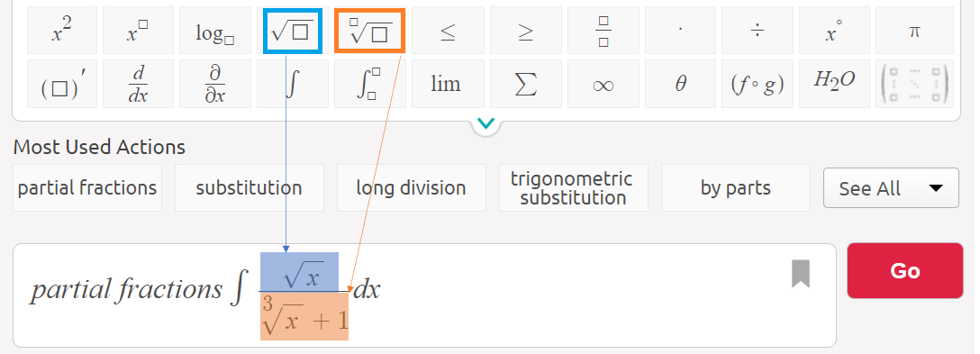Image resolution: width=980 pixels, height=354 pixels.
Task: Insert the infinity symbol
Action: pyautogui.click(x=603, y=84)
